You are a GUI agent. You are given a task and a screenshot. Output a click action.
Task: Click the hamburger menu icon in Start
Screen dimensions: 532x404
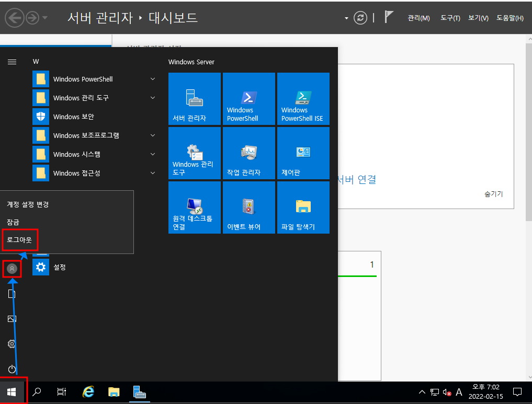tap(12, 62)
